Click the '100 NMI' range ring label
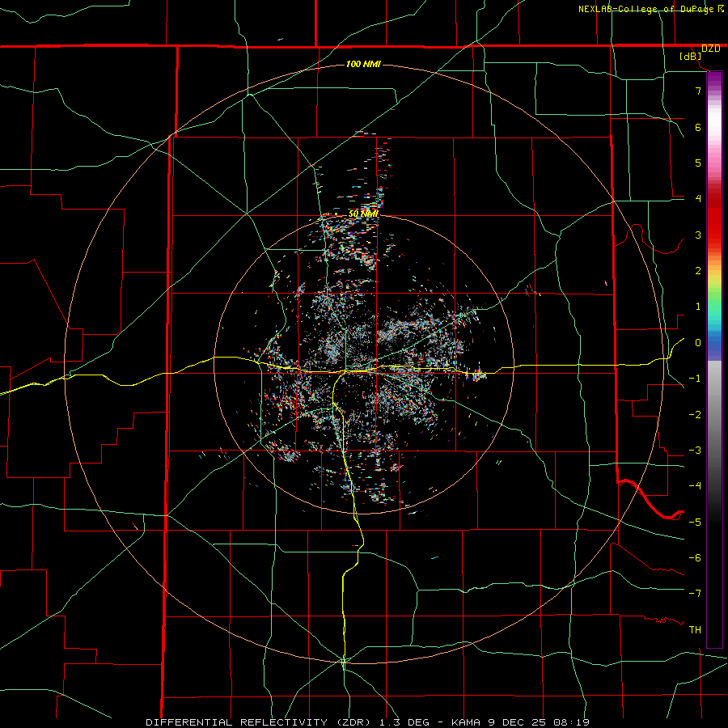This screenshot has height=728, width=728. 363,64
